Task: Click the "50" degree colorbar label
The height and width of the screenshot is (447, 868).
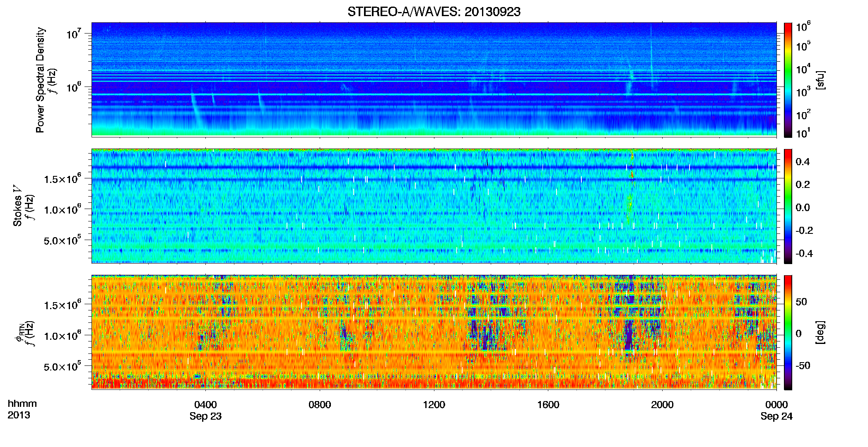Action: tap(801, 302)
